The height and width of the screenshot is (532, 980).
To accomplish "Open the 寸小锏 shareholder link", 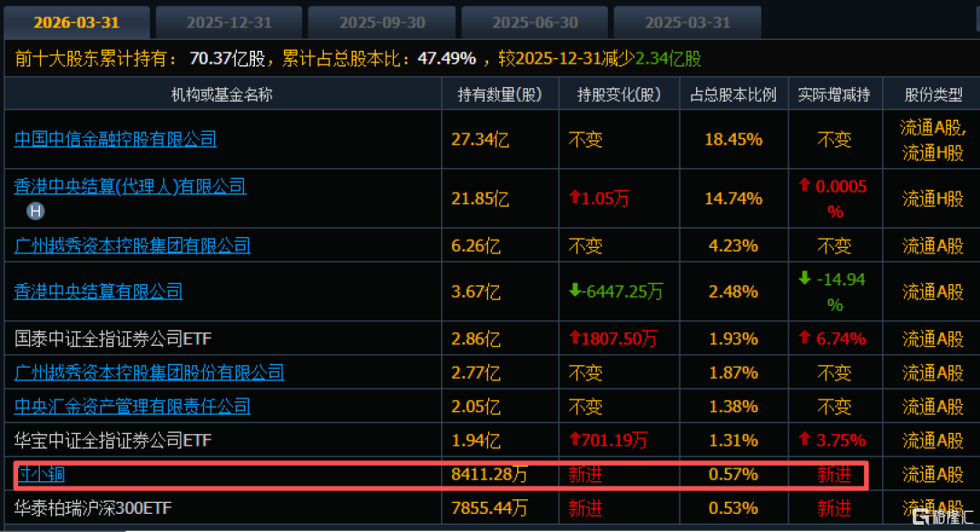I will pos(41,474).
